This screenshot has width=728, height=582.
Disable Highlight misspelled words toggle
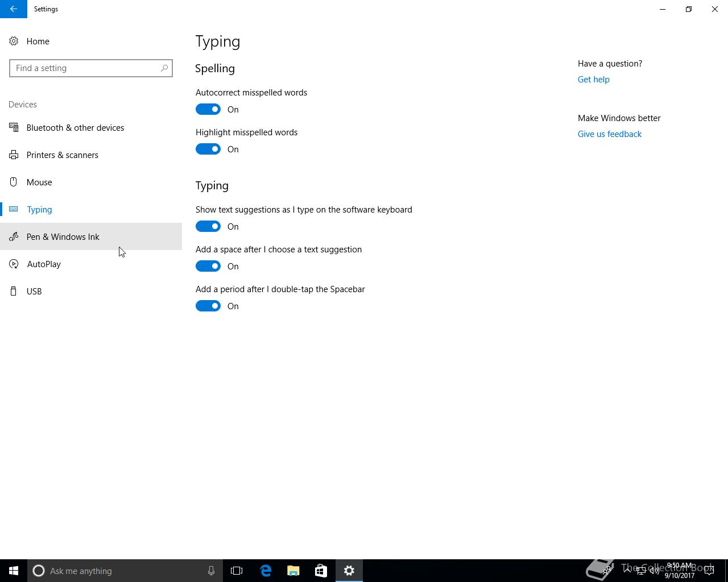click(x=208, y=149)
